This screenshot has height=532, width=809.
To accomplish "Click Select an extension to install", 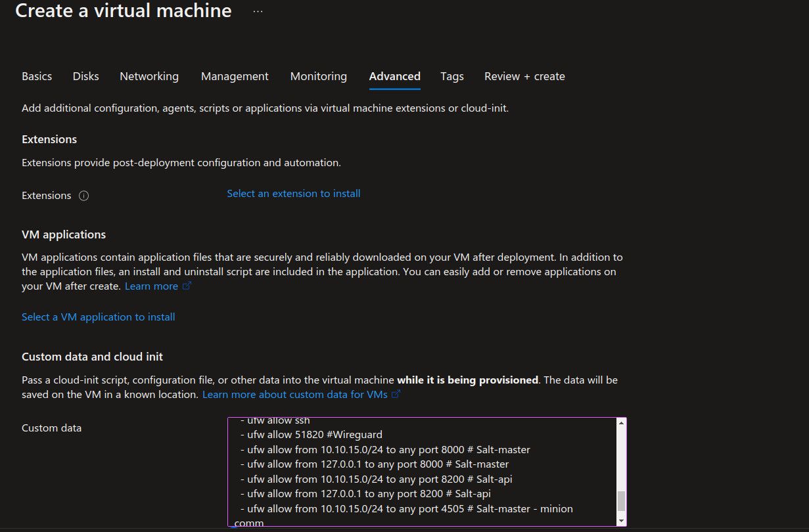I will point(293,193).
